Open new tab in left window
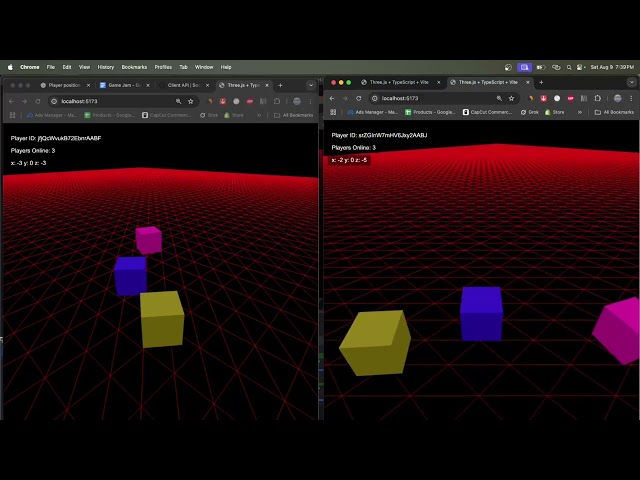640x480 pixels. [x=280, y=85]
